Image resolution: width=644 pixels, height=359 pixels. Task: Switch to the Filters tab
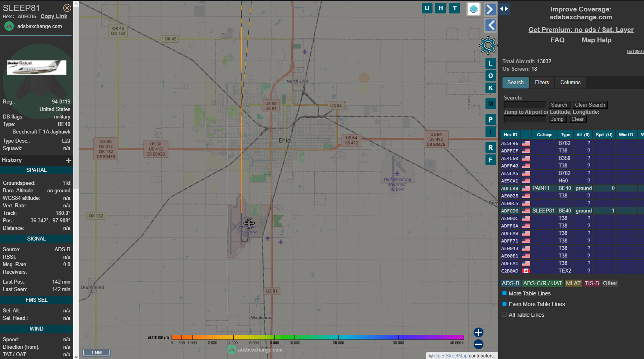pos(542,83)
